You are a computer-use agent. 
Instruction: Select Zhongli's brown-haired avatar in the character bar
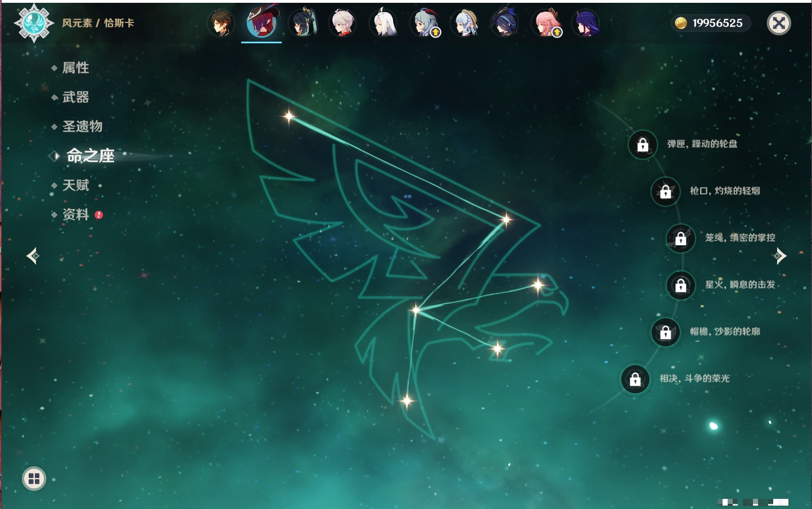pos(221,24)
